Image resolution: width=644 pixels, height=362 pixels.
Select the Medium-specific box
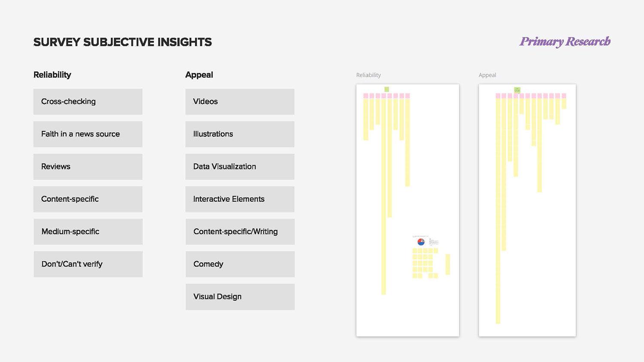point(88,232)
